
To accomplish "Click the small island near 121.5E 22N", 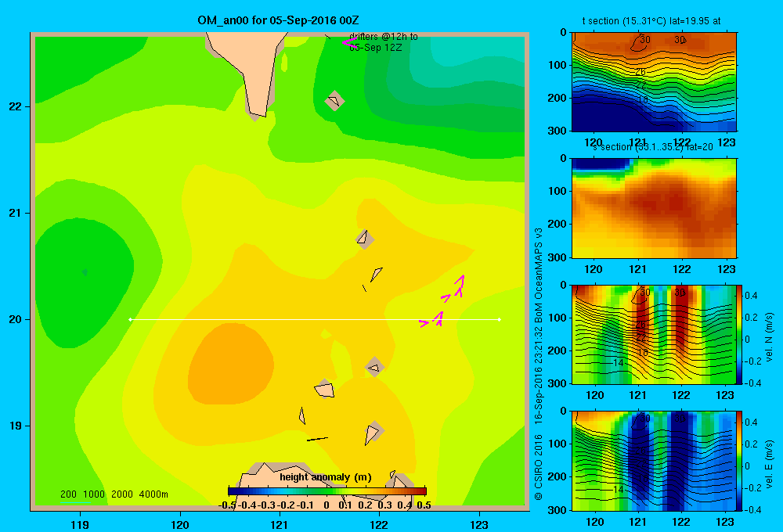I will (334, 101).
